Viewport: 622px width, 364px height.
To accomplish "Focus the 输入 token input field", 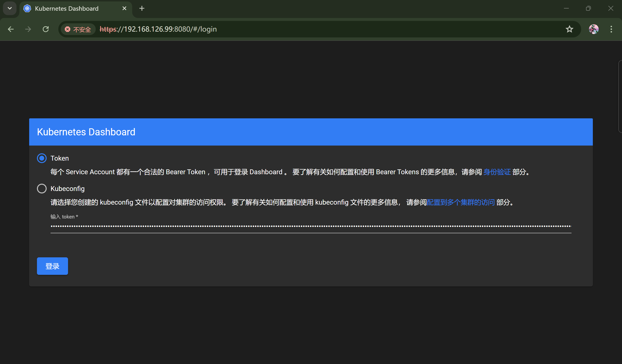I will [x=311, y=226].
